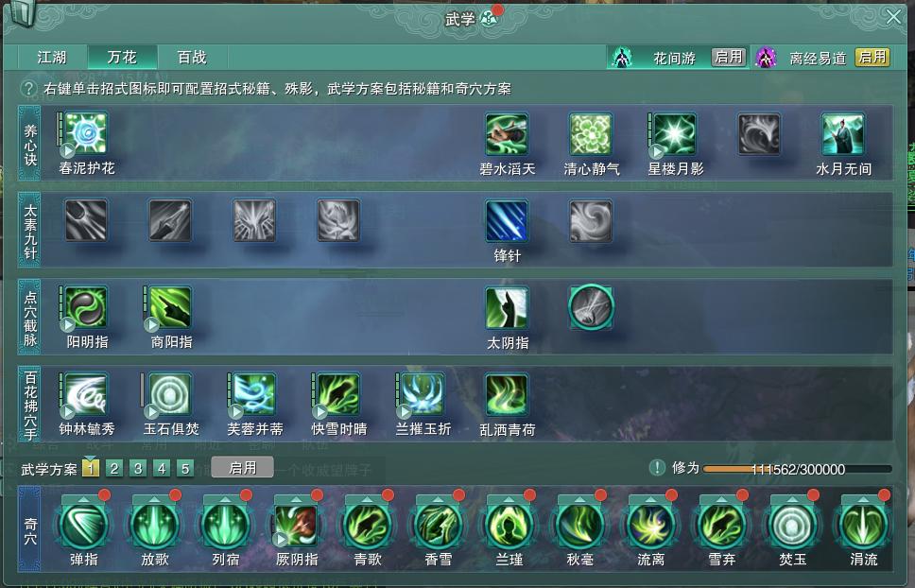915x588 pixels.
Task: Click the question mark help icon
Action: [28, 89]
